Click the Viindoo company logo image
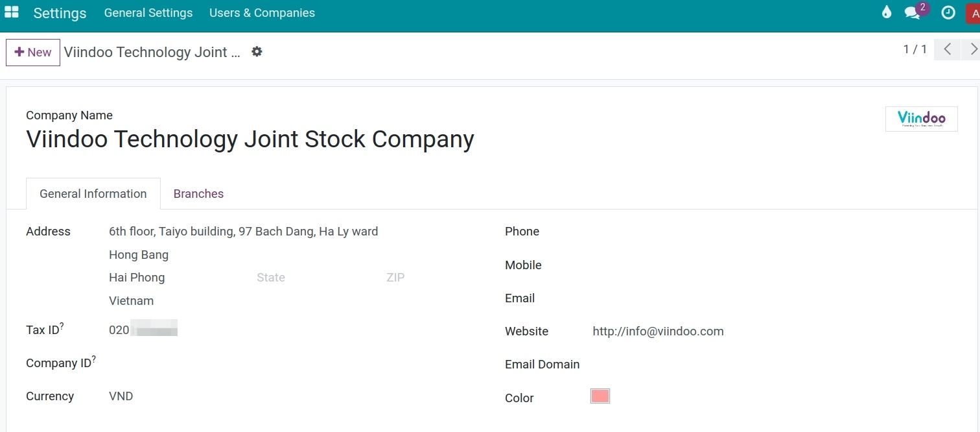 coord(921,119)
